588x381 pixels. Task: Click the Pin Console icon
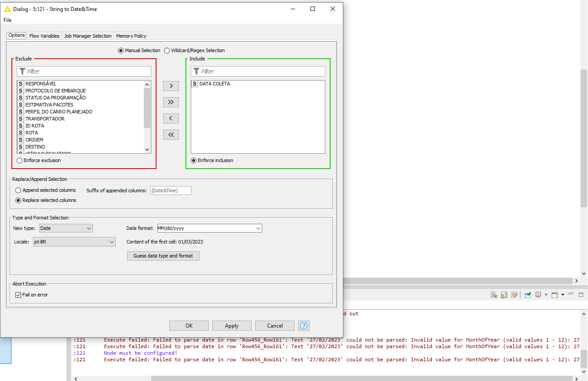coord(528,295)
